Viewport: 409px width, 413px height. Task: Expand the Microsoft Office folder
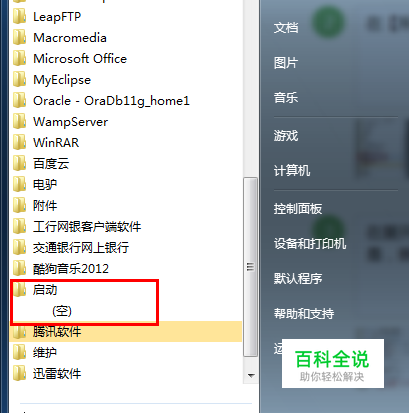pyautogui.click(x=80, y=59)
